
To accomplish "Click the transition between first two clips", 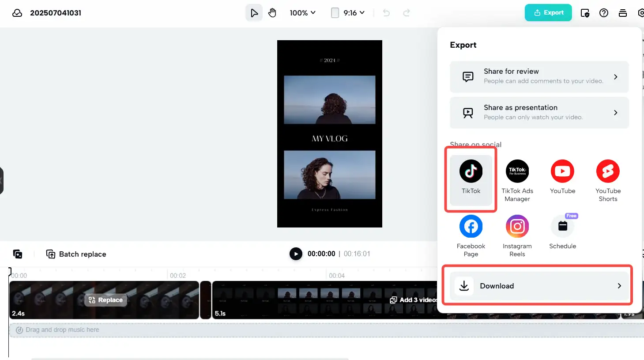I will pos(206,300).
